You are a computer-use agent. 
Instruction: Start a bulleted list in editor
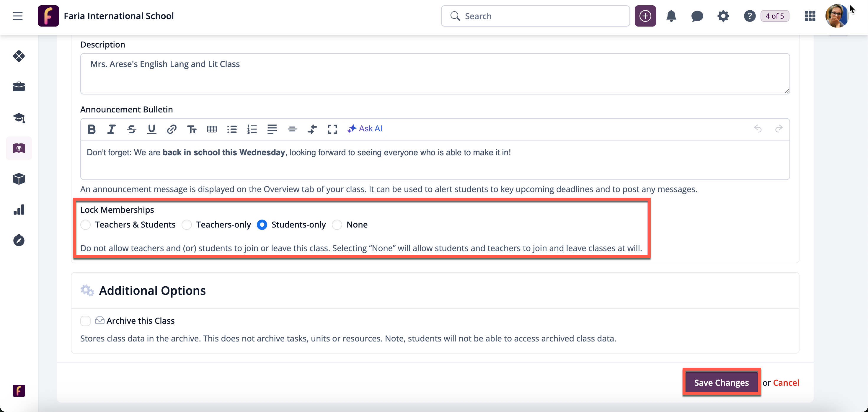(232, 129)
